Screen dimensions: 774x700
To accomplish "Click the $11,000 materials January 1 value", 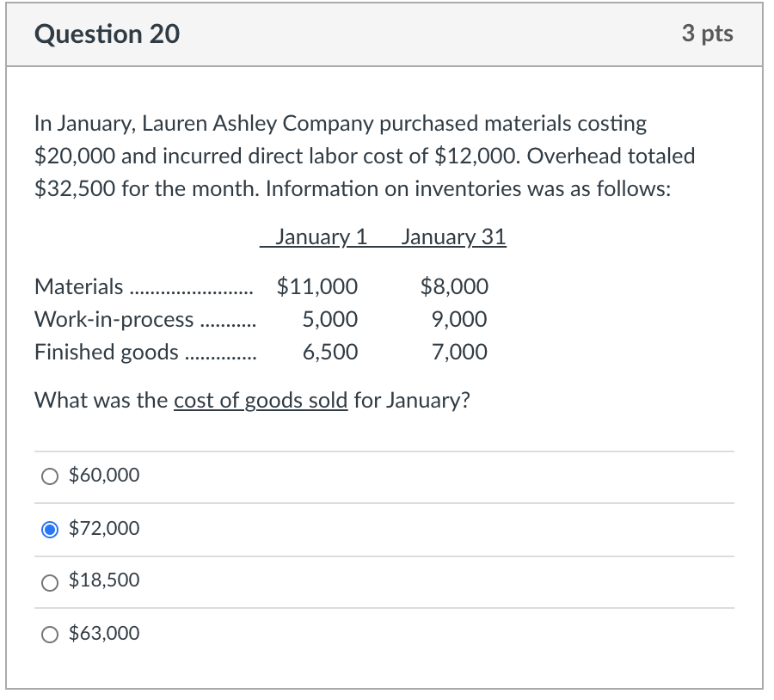I will pyautogui.click(x=317, y=286).
